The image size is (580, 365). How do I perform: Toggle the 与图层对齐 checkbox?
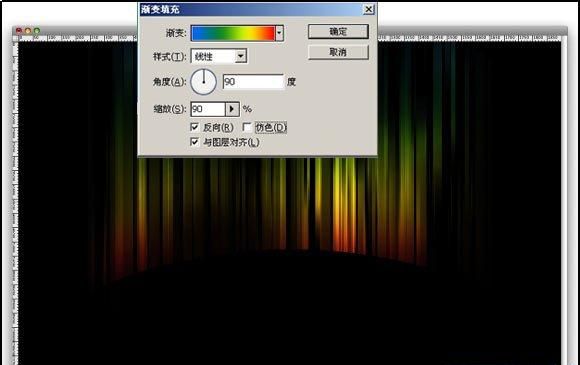click(195, 142)
